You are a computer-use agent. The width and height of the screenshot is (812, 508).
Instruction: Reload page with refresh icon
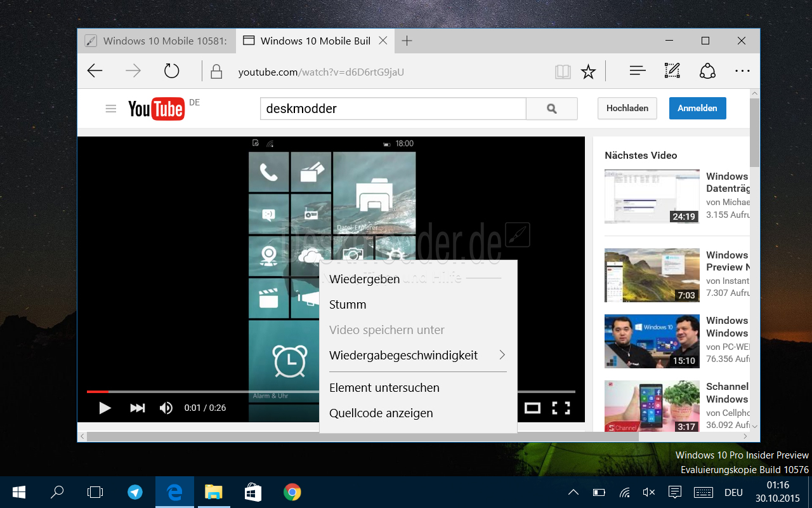point(172,71)
